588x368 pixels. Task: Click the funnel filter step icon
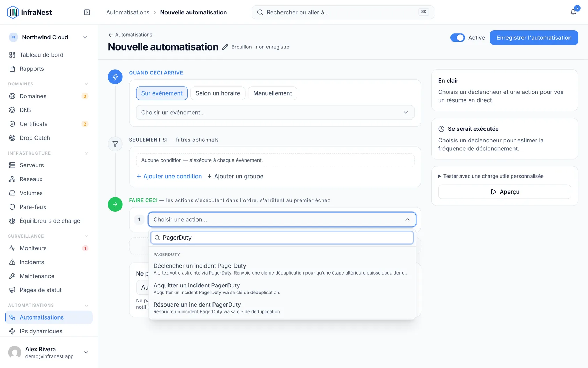pos(115,144)
